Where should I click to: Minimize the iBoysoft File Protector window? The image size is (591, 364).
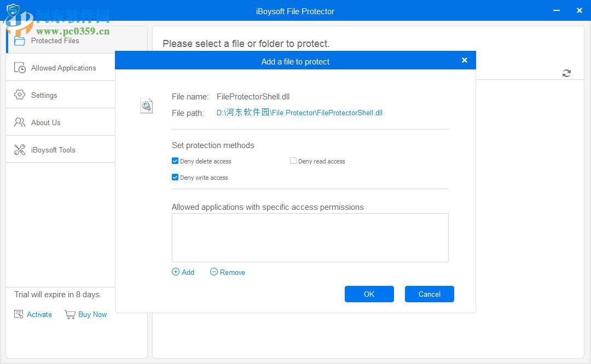556,10
